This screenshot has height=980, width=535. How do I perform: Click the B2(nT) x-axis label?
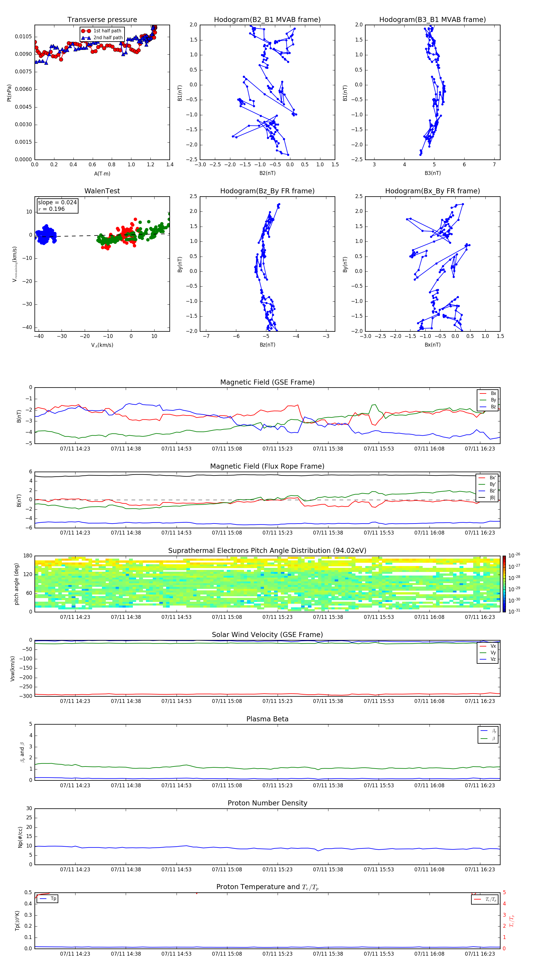pos(267,173)
